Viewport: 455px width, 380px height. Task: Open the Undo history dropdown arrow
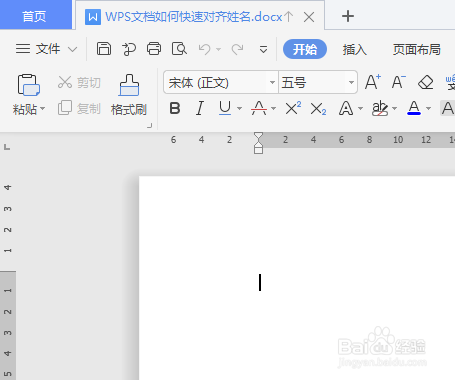point(218,49)
